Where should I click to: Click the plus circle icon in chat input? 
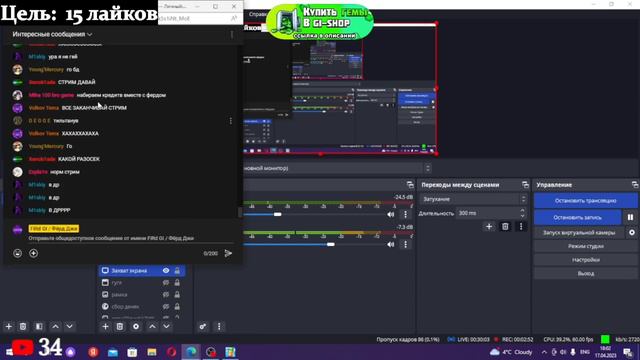tap(33, 253)
